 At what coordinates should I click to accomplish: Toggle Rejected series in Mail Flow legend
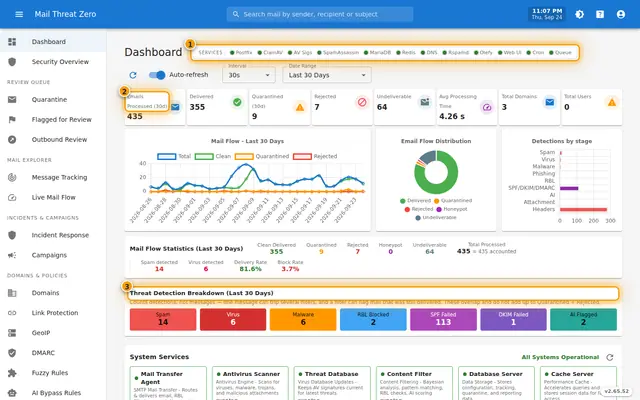315,156
